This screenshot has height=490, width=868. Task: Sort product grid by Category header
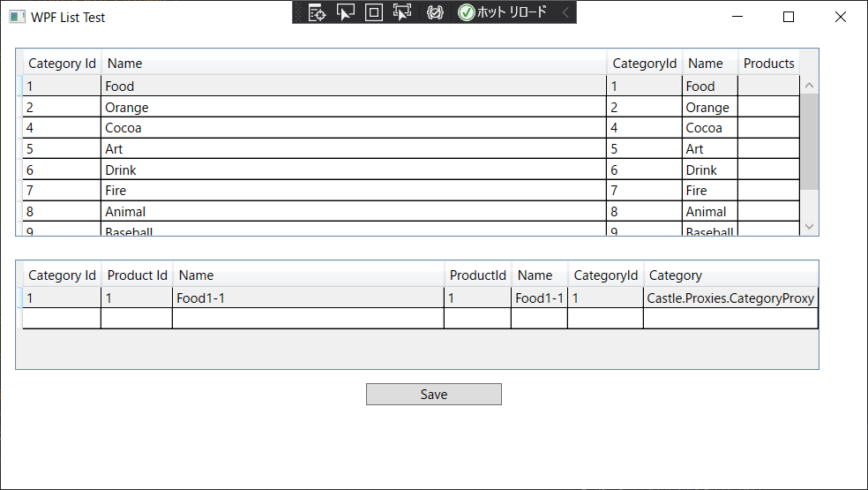[x=730, y=275]
